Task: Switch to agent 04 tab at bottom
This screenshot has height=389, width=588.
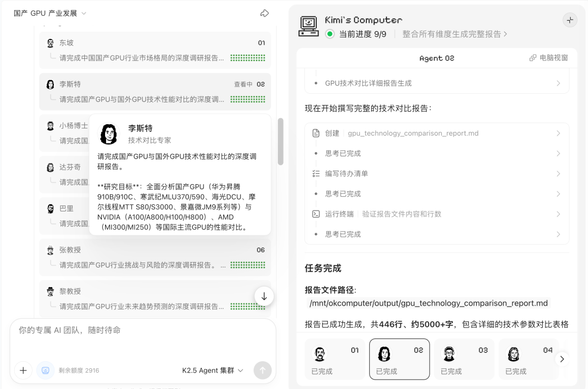Action: [x=528, y=359]
